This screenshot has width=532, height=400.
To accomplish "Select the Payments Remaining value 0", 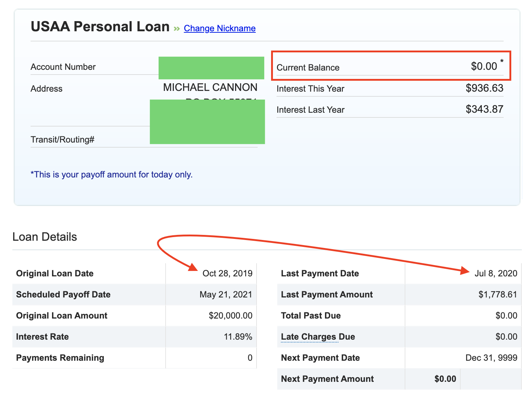I will coord(250,358).
